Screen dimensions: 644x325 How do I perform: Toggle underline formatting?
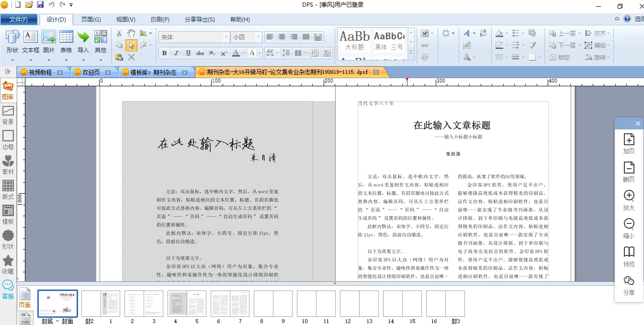click(188, 53)
